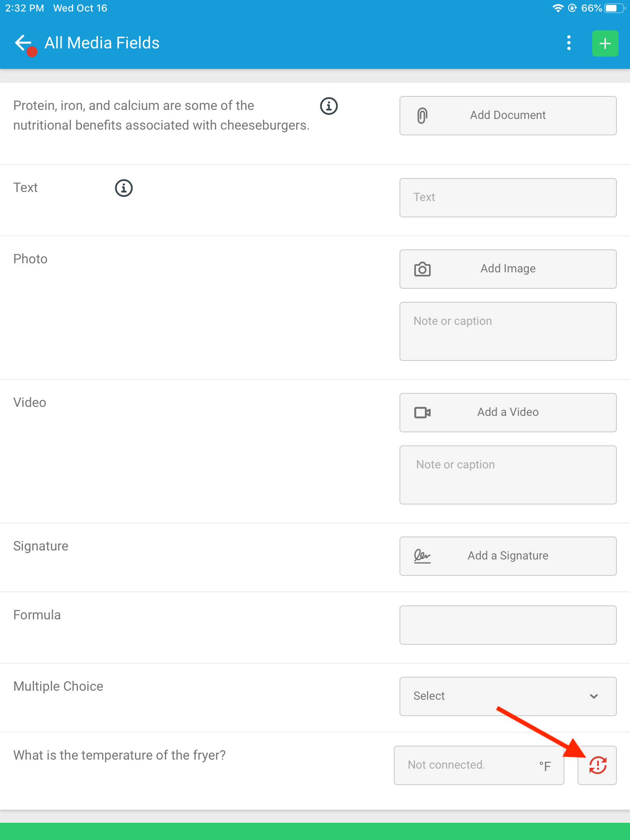Tap the Add Document button
The image size is (630, 840).
coord(508,116)
